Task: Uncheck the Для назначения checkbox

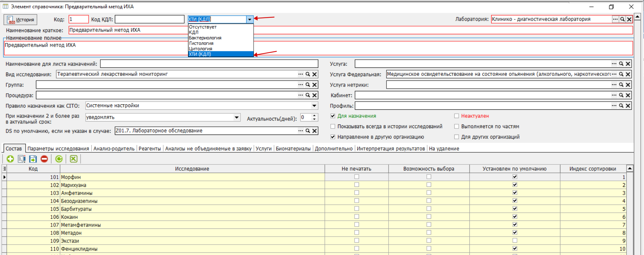Action: pos(333,116)
